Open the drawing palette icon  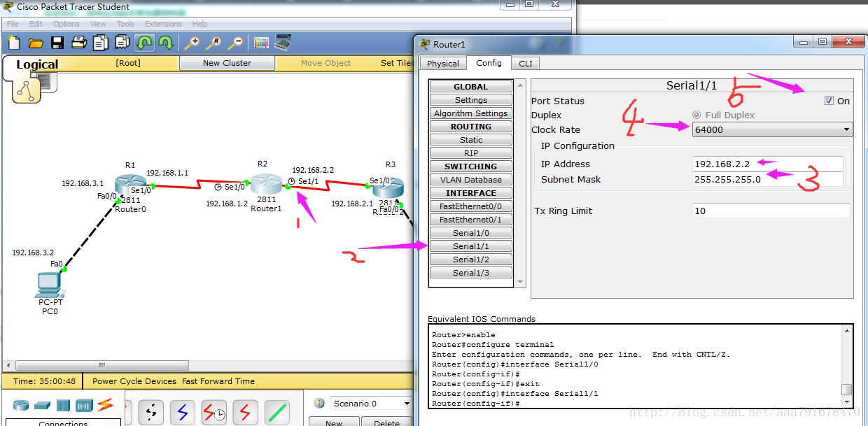click(x=261, y=43)
